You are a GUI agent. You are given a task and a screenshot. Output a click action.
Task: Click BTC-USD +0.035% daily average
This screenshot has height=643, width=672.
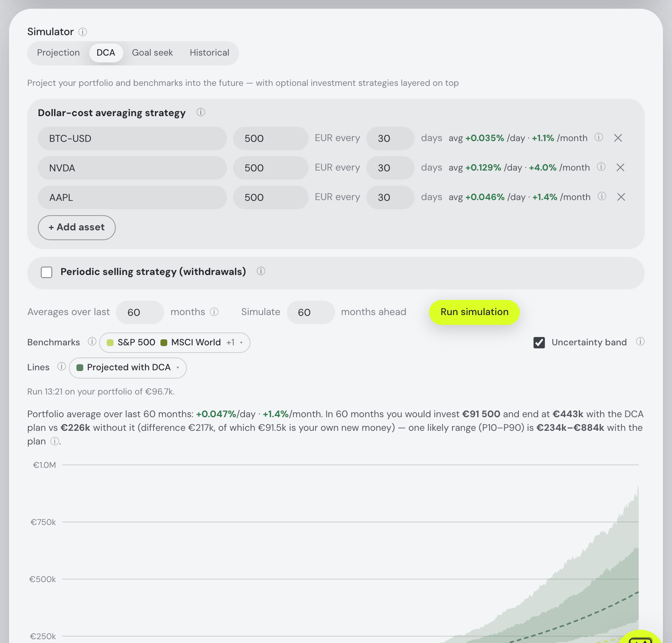point(485,138)
